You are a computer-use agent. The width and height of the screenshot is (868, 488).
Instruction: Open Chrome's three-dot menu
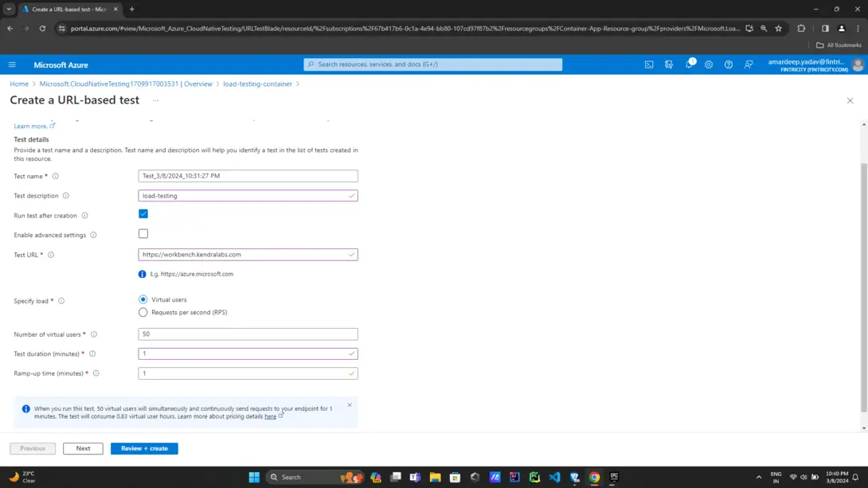coord(858,28)
